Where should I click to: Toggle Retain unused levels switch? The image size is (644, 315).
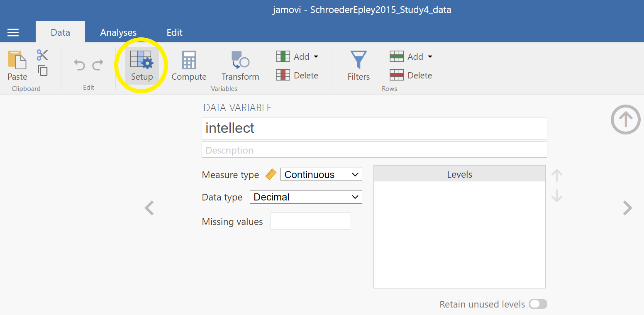538,304
